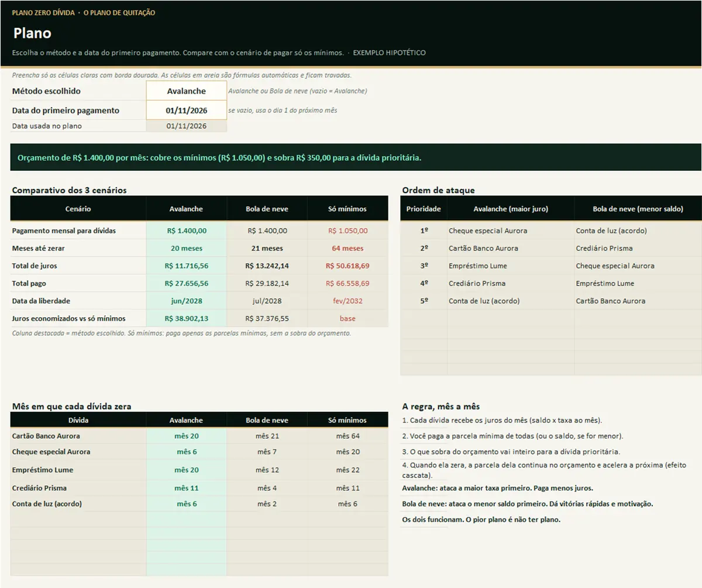Click the 'Cenário' column header

click(78, 209)
